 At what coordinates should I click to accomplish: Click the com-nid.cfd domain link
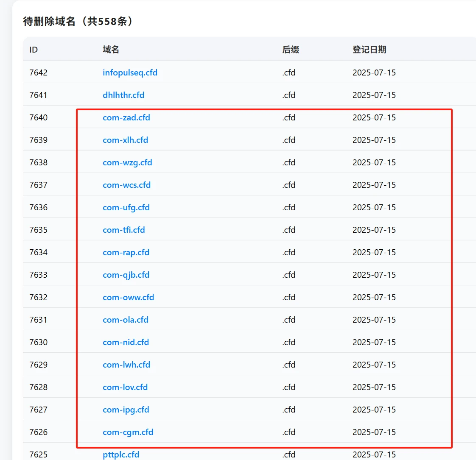pyautogui.click(x=126, y=342)
